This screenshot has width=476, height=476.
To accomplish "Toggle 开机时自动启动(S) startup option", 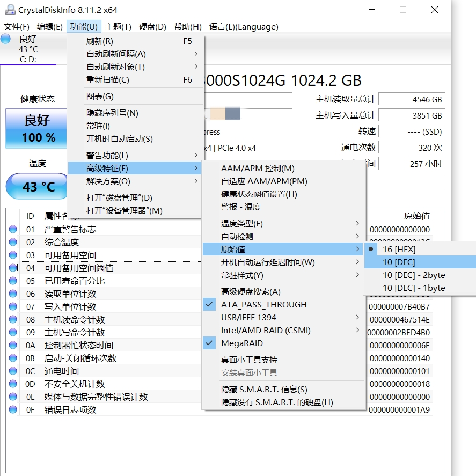I will point(135,139).
